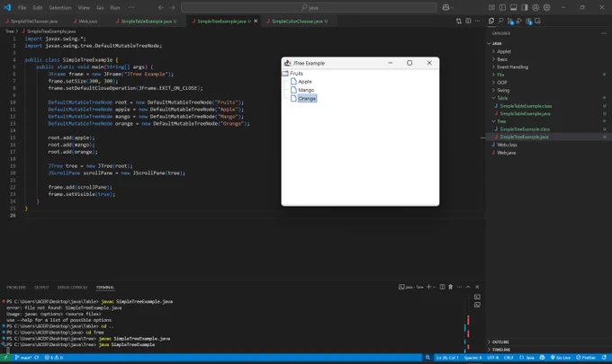Change UTF-8 encoding setting
This screenshot has height=364, width=612.
[x=493, y=358]
